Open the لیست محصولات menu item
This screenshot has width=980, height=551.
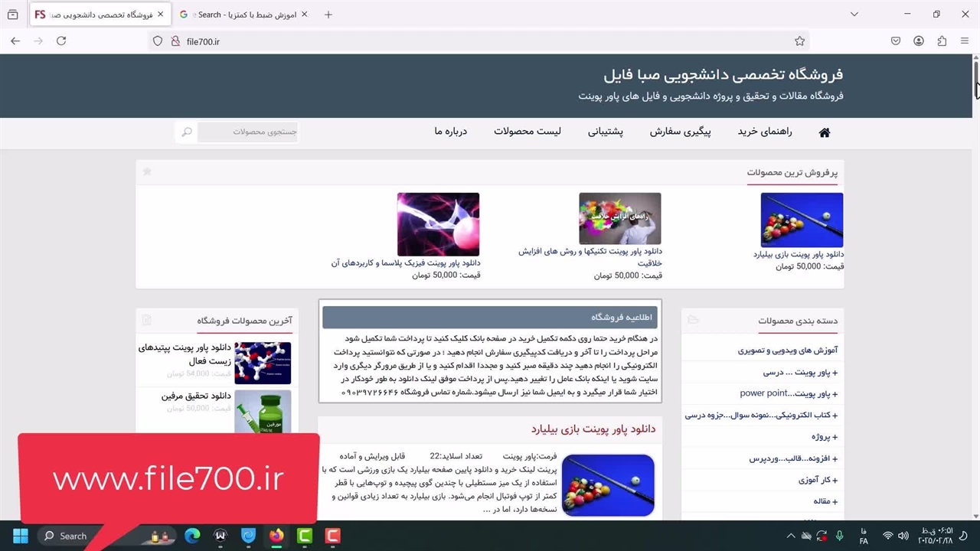[x=527, y=132]
